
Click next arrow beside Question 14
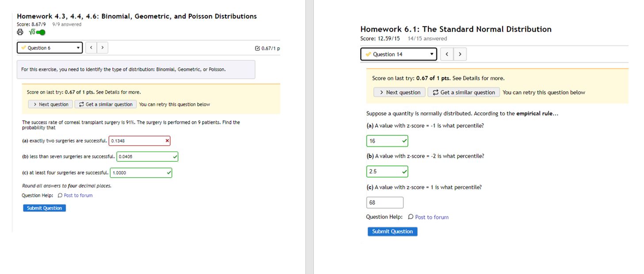click(x=460, y=54)
